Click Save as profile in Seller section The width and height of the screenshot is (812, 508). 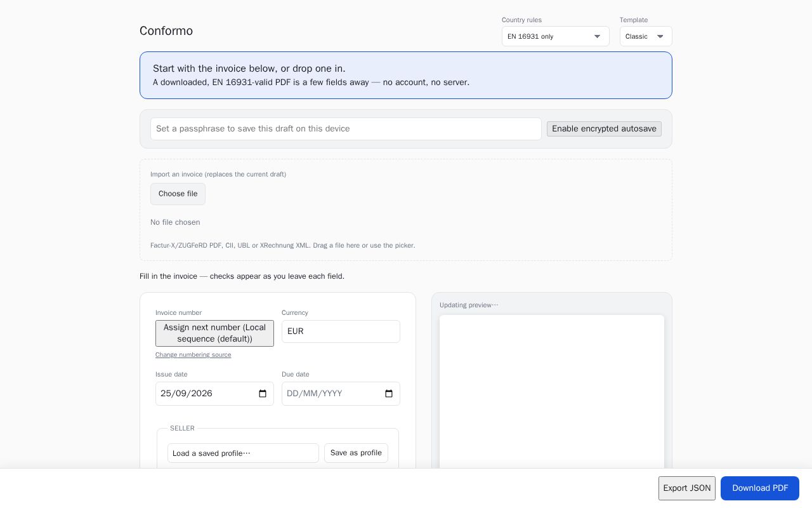click(x=356, y=453)
